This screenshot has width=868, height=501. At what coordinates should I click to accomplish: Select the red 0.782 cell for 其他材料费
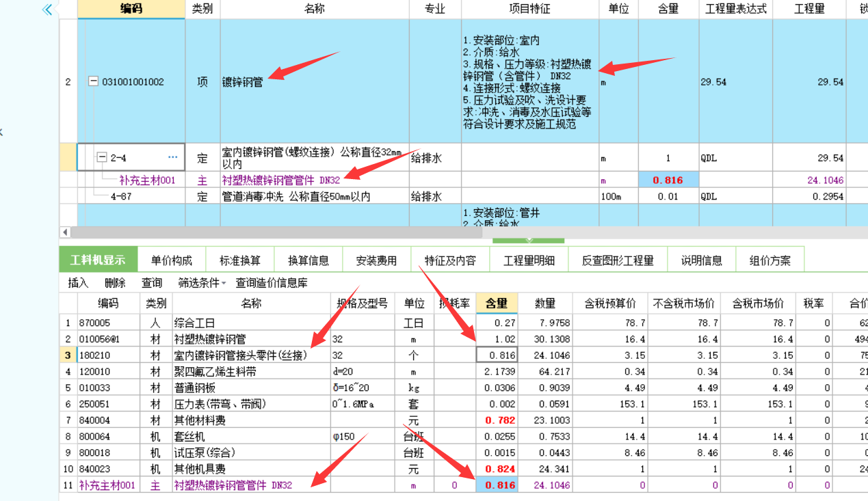click(497, 420)
